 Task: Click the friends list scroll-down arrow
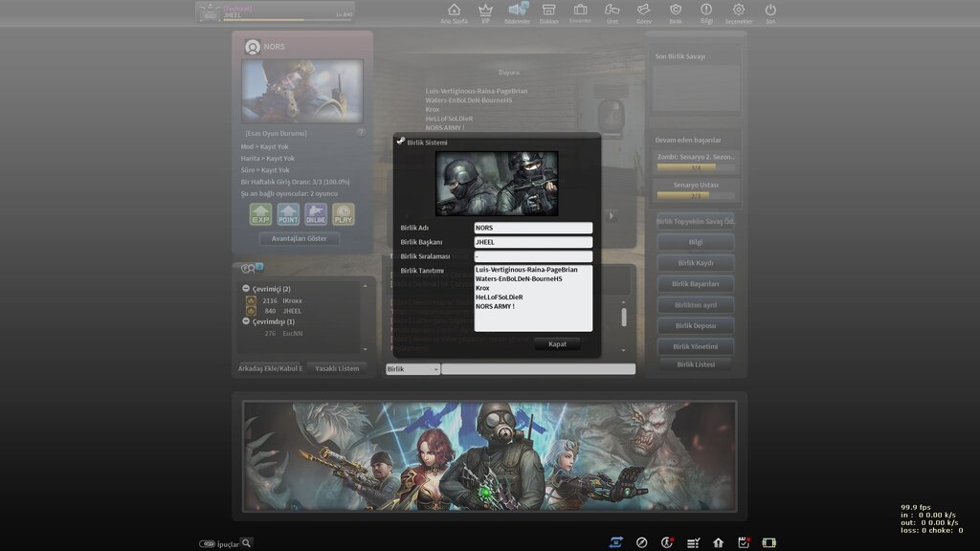365,349
